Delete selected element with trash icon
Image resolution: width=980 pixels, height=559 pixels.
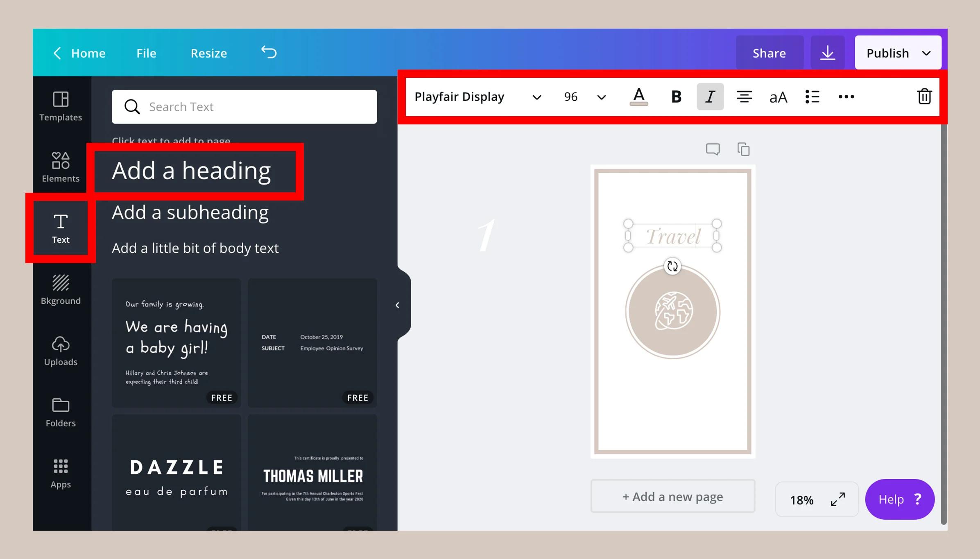924,97
